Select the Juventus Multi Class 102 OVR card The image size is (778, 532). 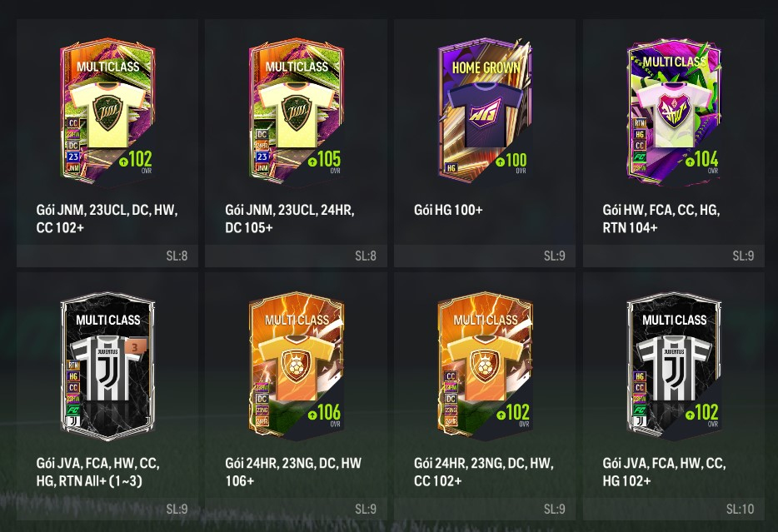point(674,365)
